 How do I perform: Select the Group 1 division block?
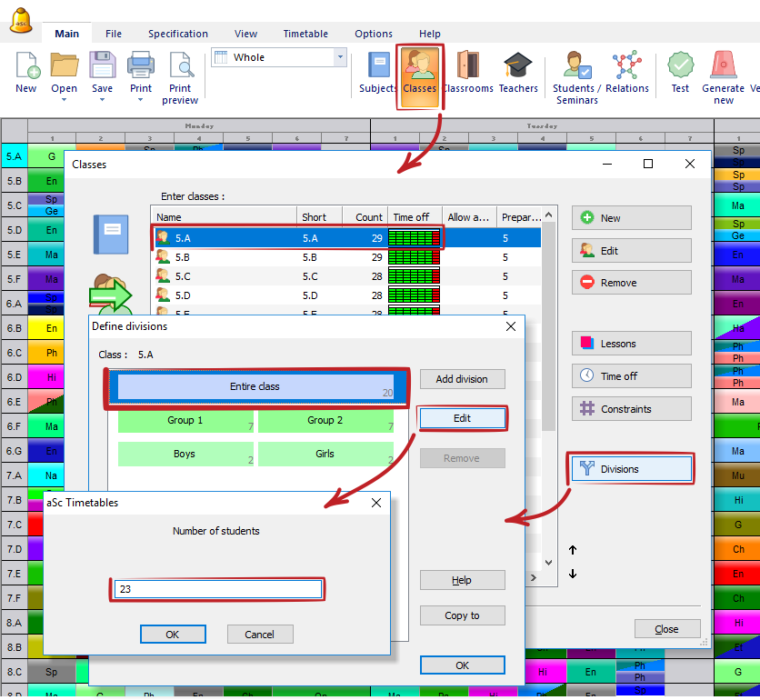(x=185, y=421)
